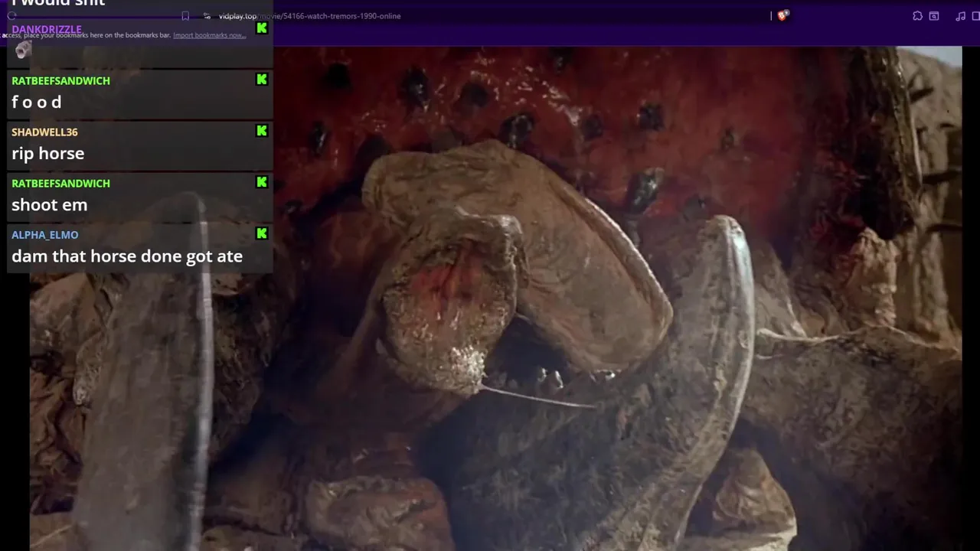Select the username DANKDRIZZLE

click(x=47, y=29)
